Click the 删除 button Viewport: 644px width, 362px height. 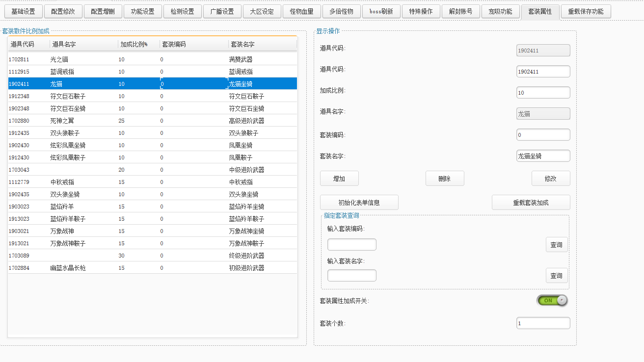445,179
